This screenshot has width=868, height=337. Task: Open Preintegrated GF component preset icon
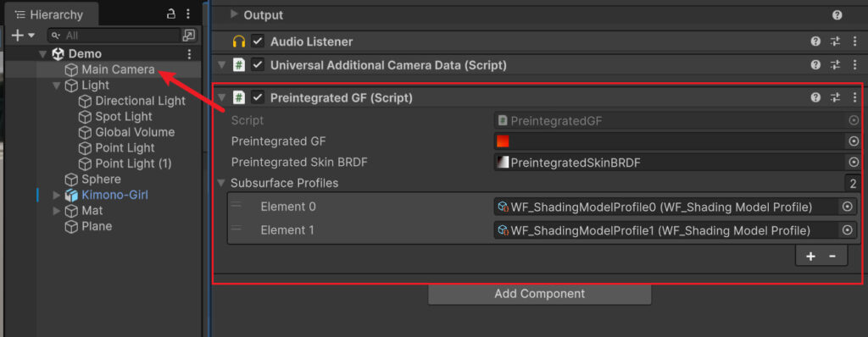(x=835, y=98)
